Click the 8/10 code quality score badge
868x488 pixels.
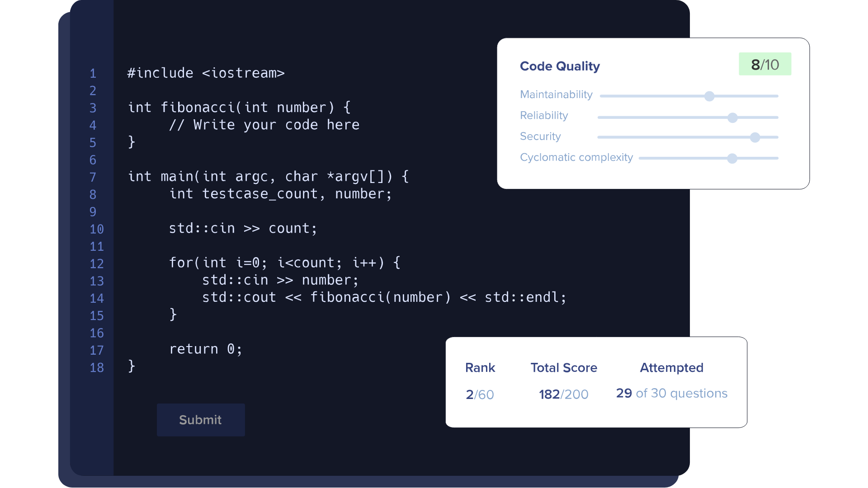click(765, 64)
